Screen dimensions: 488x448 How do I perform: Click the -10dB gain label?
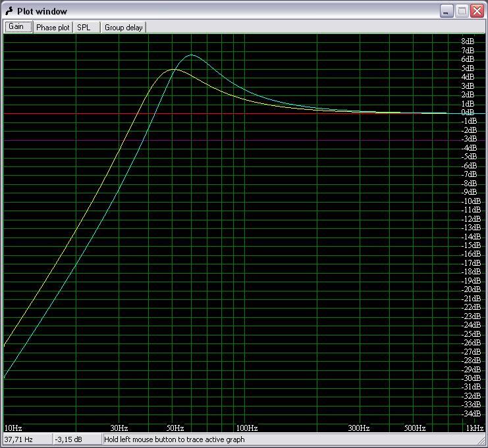[x=471, y=201]
